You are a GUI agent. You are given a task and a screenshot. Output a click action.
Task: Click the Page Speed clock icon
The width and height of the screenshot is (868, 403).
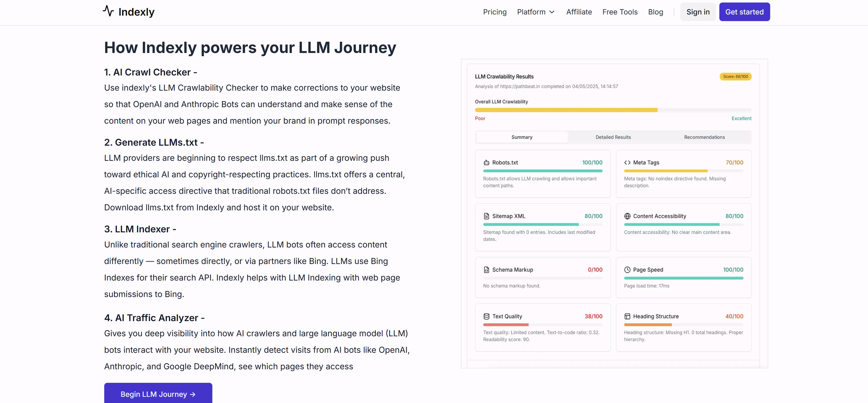click(x=627, y=270)
